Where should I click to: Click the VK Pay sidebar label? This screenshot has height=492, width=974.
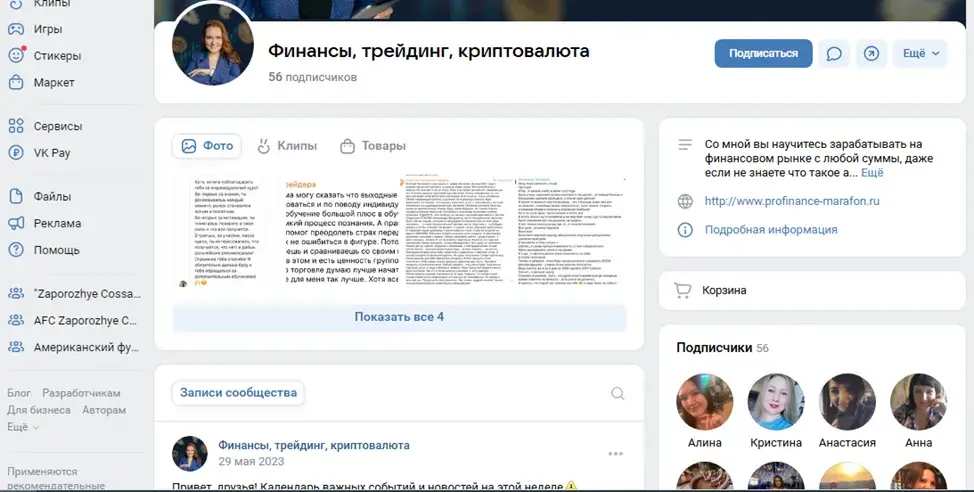click(x=52, y=153)
